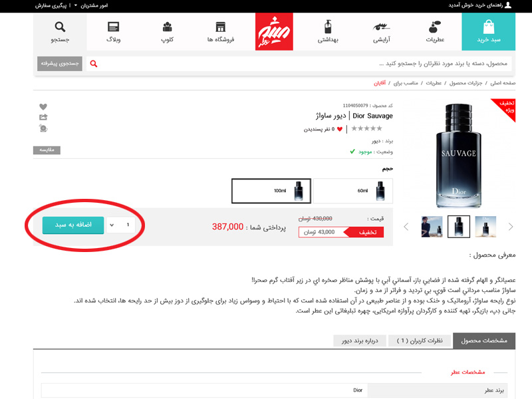Open the perfumes (عطریات) category
The width and height of the screenshot is (532, 399).
pos(435,31)
